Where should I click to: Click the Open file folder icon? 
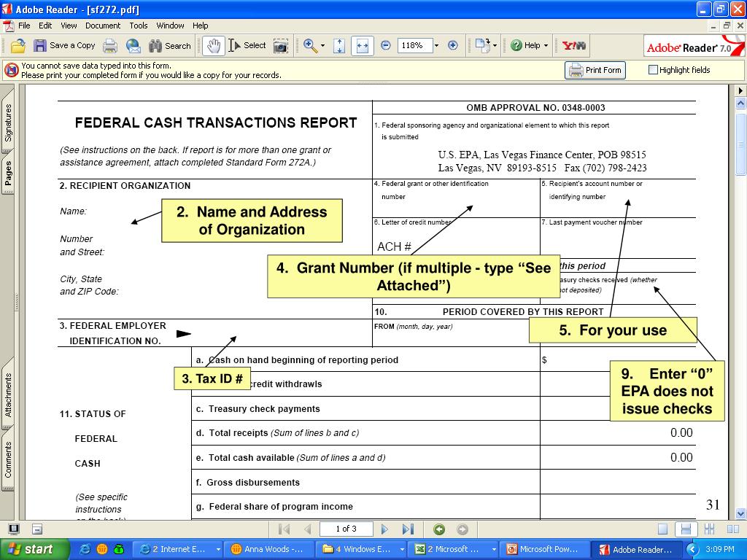18,46
